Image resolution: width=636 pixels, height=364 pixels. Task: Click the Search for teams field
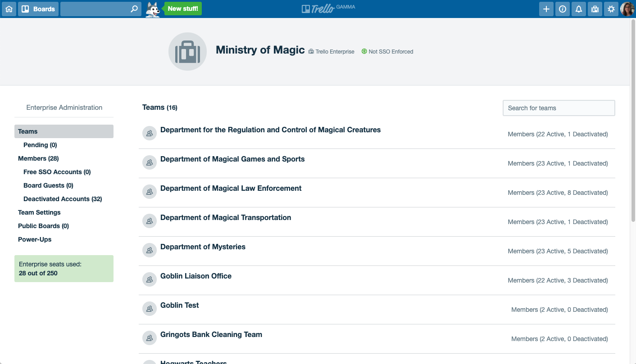point(559,108)
